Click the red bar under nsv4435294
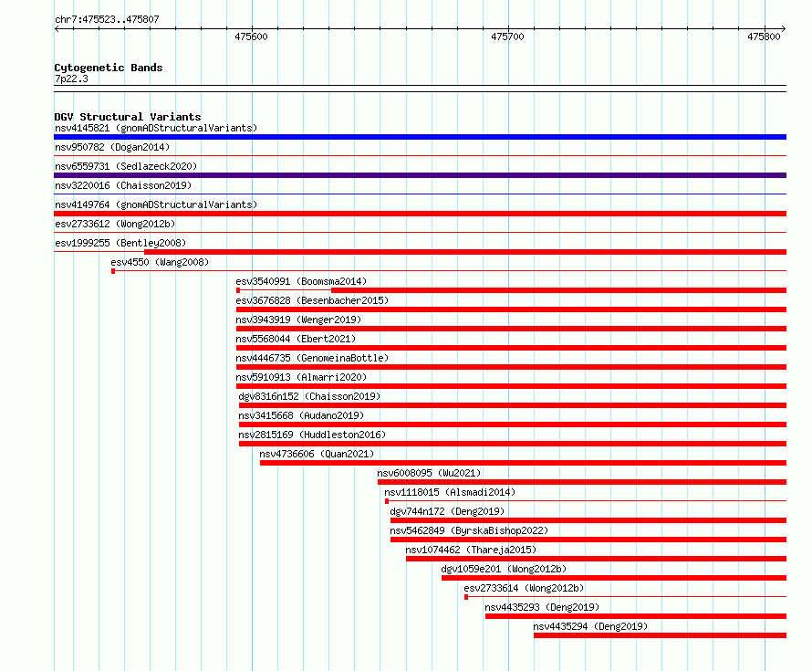Screen dimensions: 812x671 [661, 635]
